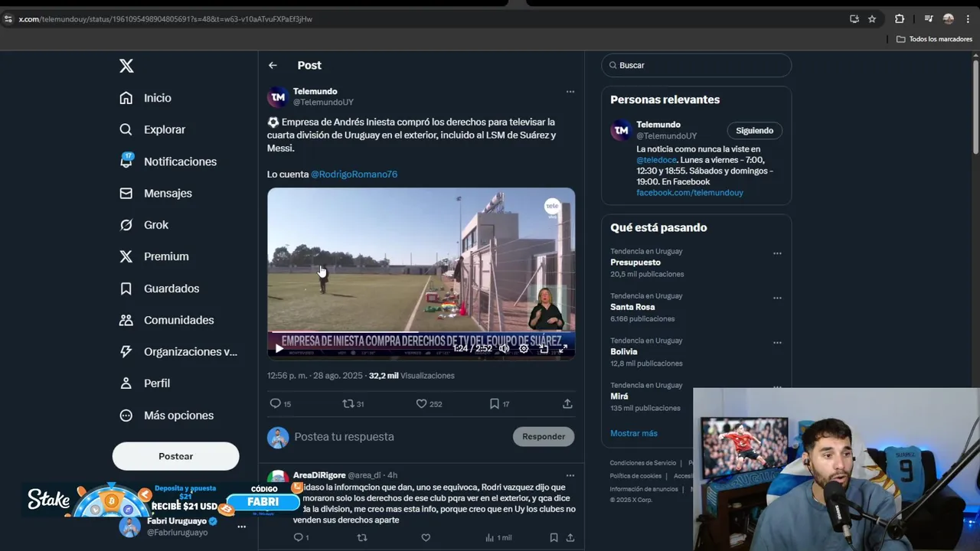Reply to the Telemundo post, 15 replies
980x551 pixels.
pyautogui.click(x=280, y=404)
